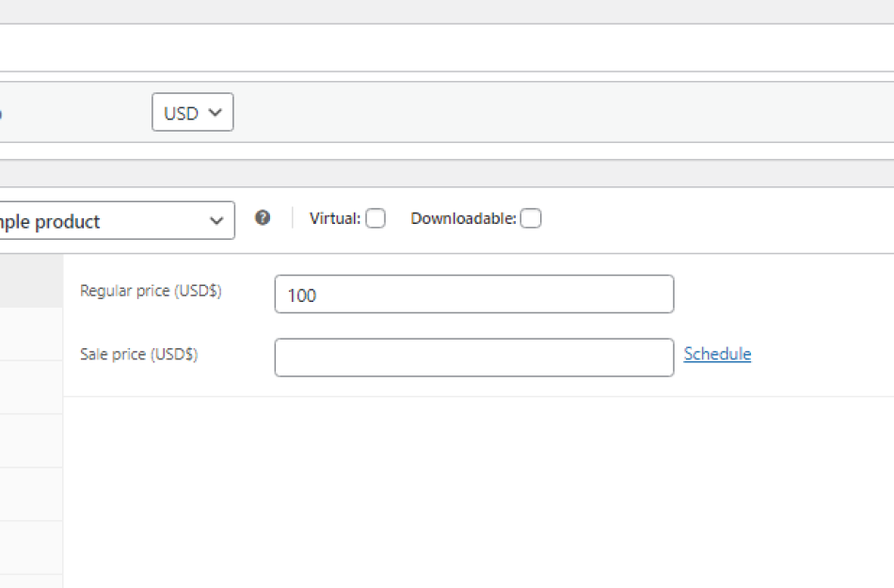Click the question mark help icon
This screenshot has height=588, width=894.
pos(263,218)
